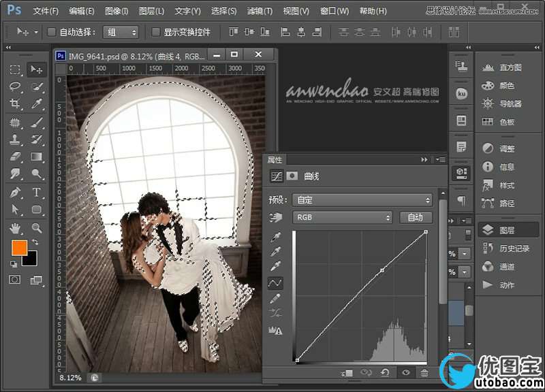Select the Pen tool in toolbox

15,193
